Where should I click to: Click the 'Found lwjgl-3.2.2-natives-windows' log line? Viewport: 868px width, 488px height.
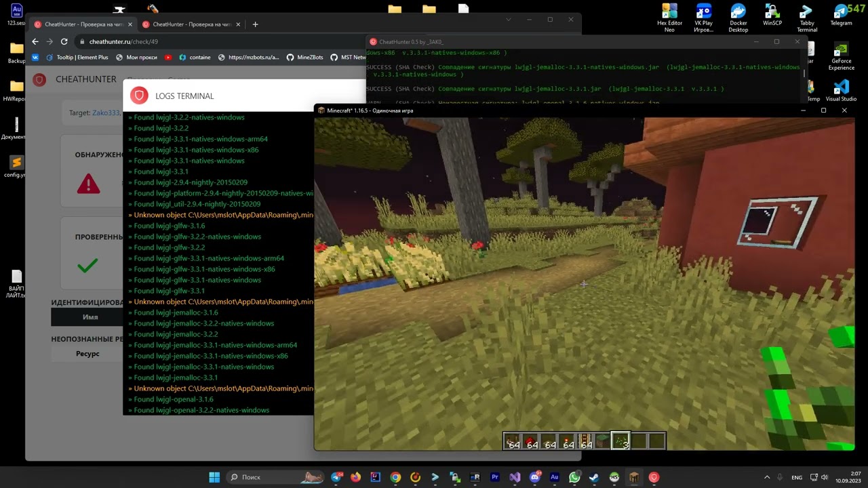click(x=186, y=117)
